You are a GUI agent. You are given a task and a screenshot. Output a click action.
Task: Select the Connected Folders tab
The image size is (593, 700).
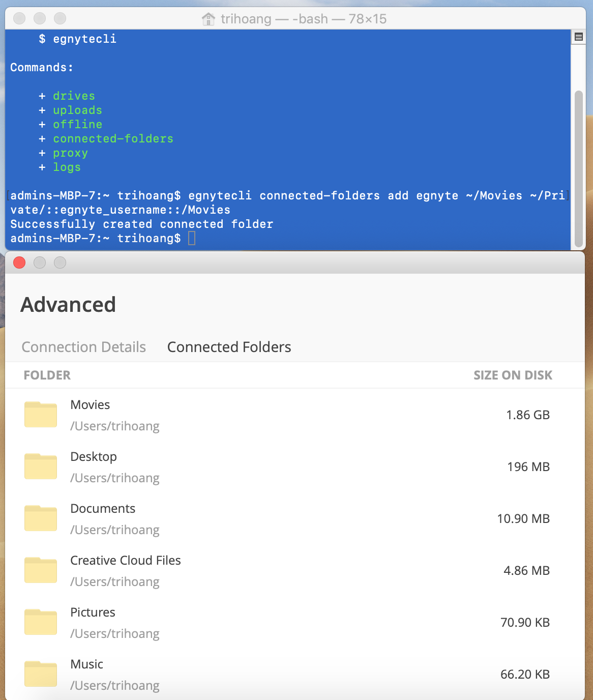(229, 347)
